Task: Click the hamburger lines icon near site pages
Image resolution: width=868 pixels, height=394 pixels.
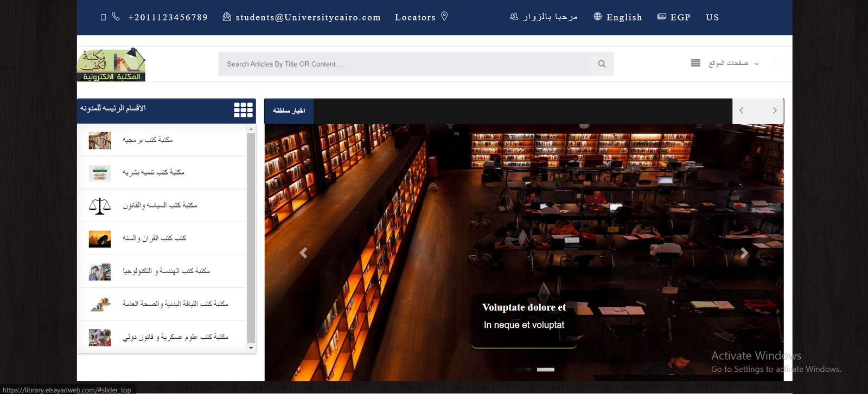Action: (x=695, y=63)
